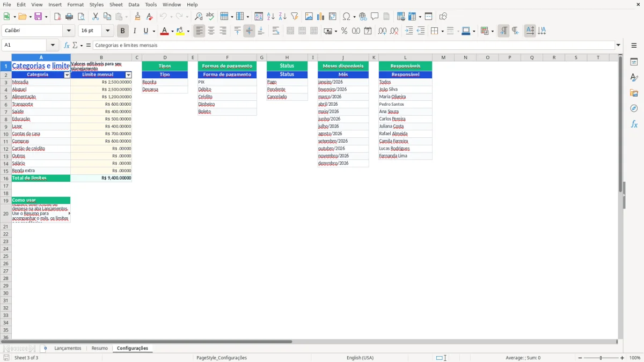
Task: Cut selection with scissors icon
Action: click(96, 17)
